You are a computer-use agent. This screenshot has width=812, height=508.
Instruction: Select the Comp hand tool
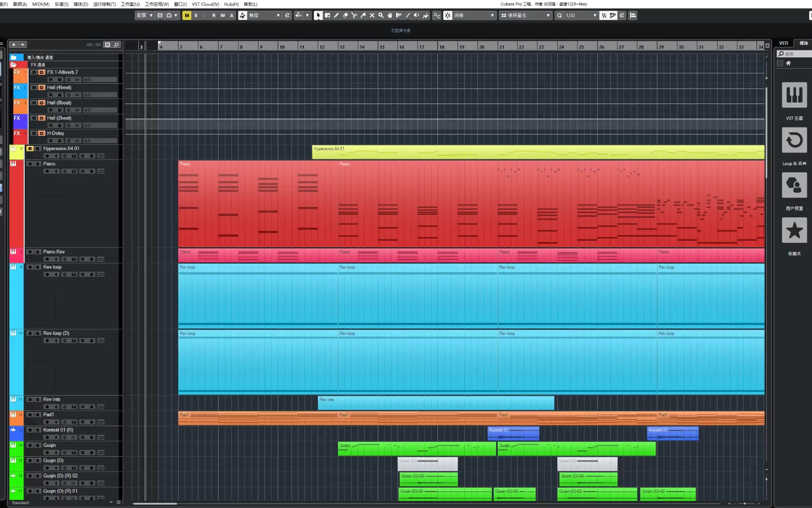click(390, 16)
